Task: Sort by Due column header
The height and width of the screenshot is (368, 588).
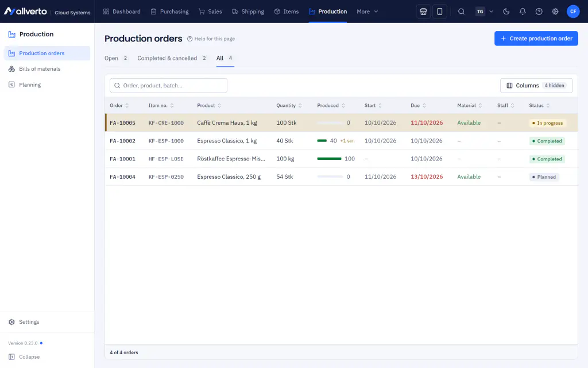Action: 419,106
